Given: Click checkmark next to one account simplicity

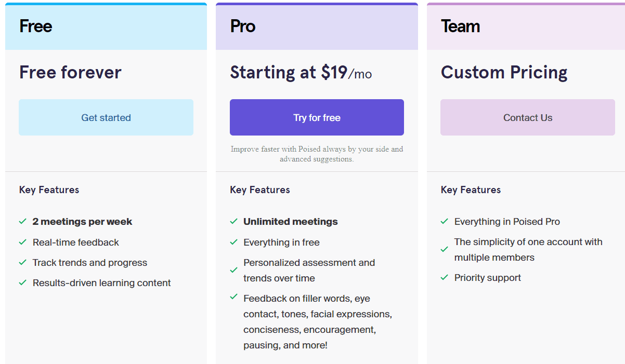Looking at the screenshot, I should 445,249.
